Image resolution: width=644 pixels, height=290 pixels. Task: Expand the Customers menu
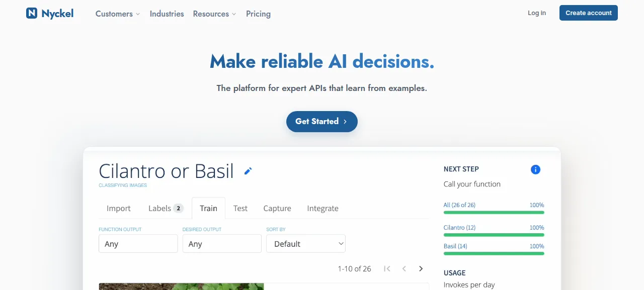[118, 14]
